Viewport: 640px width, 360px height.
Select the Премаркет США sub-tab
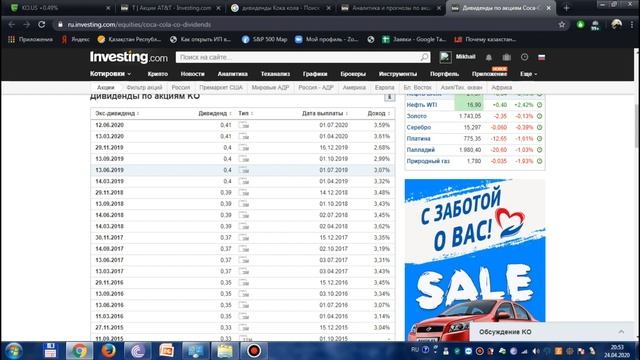click(x=221, y=87)
